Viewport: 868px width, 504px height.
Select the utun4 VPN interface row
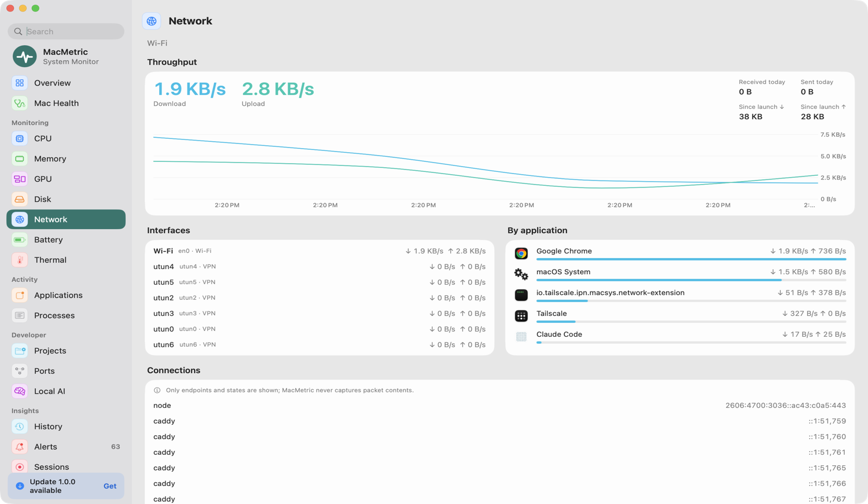[x=319, y=267]
